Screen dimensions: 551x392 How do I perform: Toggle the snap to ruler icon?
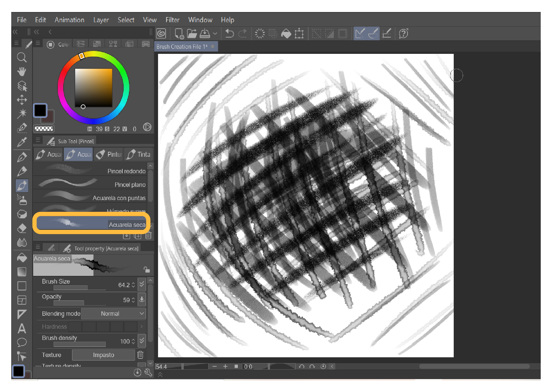tap(360, 33)
